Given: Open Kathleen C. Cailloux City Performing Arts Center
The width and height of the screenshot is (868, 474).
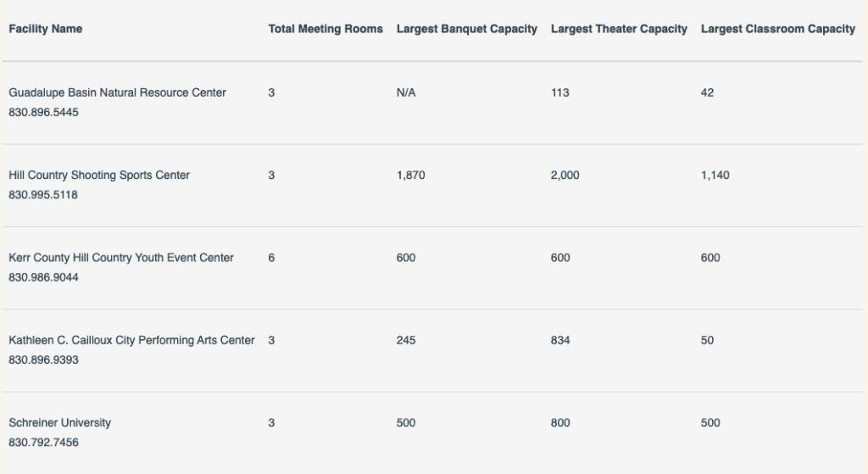Looking at the screenshot, I should (x=131, y=340).
